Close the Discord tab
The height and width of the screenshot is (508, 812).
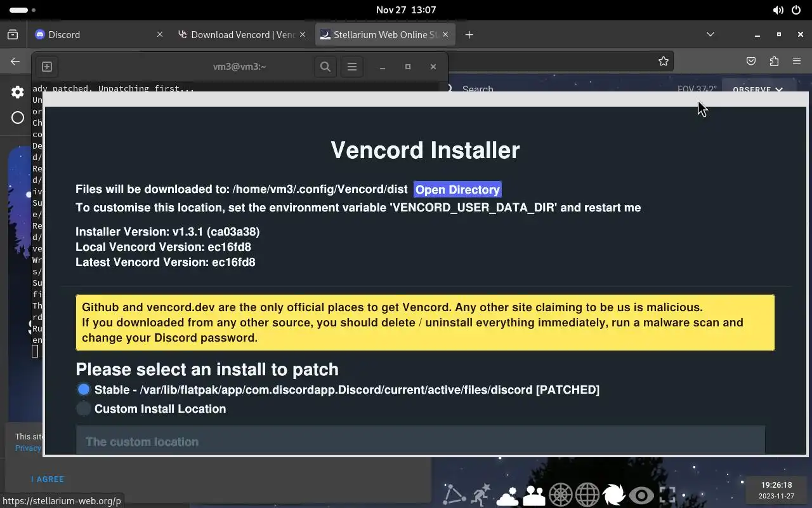click(x=160, y=35)
